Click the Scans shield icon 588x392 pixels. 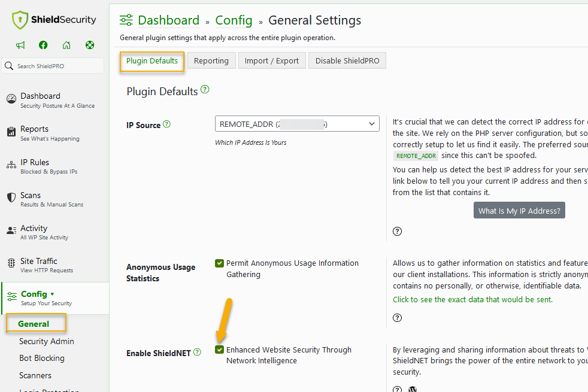[x=11, y=197]
